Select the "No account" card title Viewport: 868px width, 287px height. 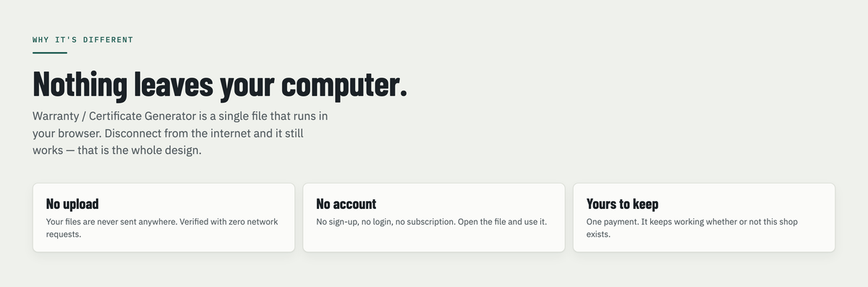click(346, 204)
